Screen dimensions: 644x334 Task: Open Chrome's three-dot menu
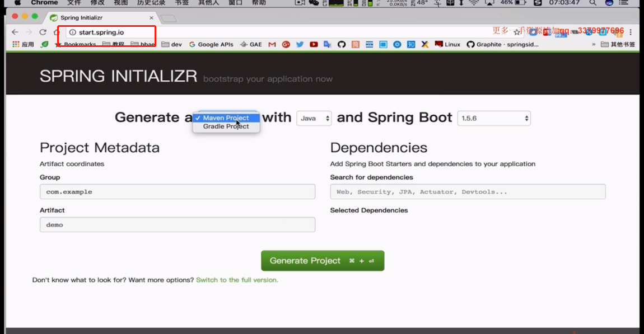[x=631, y=32]
